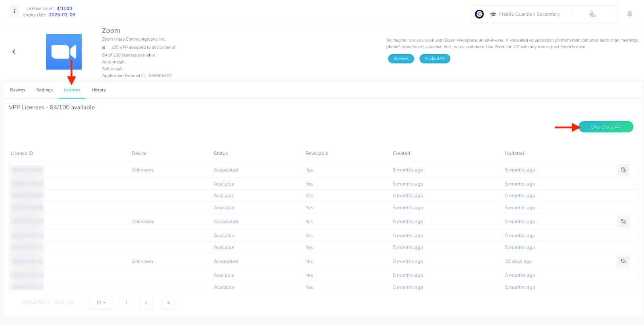The height and width of the screenshot is (325, 644).
Task: Click the Zoom app icon thumbnail
Action: (64, 52)
